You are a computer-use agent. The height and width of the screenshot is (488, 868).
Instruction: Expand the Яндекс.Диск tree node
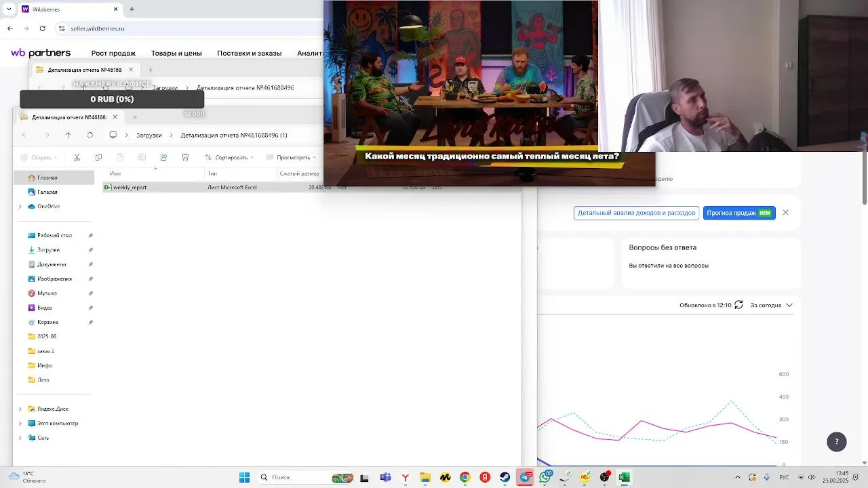coord(20,409)
